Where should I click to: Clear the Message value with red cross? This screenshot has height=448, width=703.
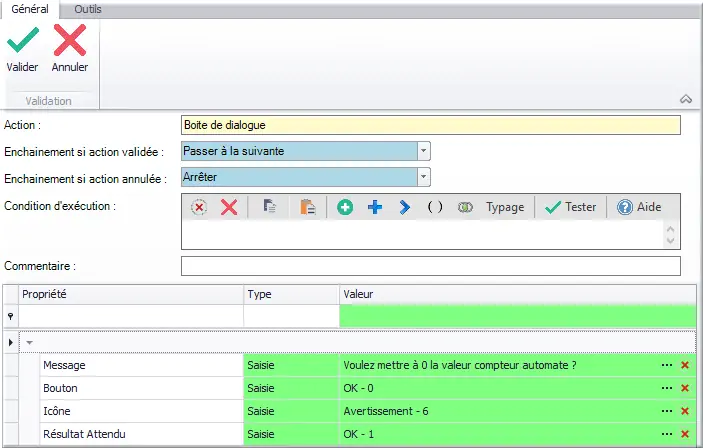click(x=685, y=365)
